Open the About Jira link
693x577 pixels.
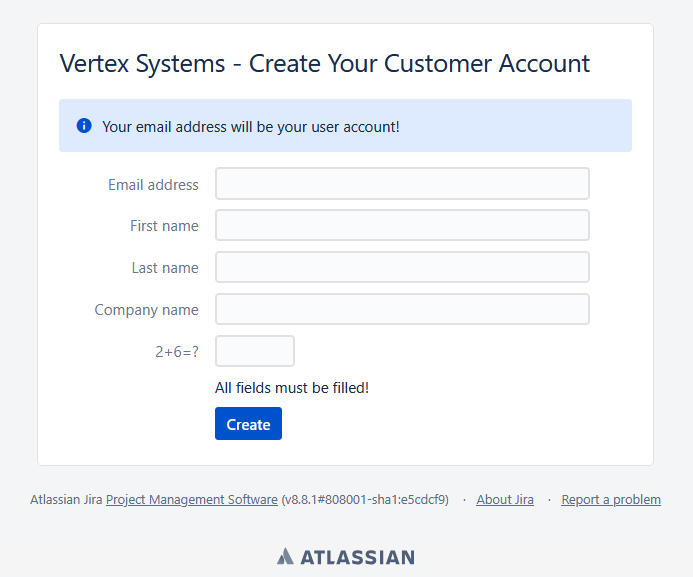pyautogui.click(x=505, y=500)
